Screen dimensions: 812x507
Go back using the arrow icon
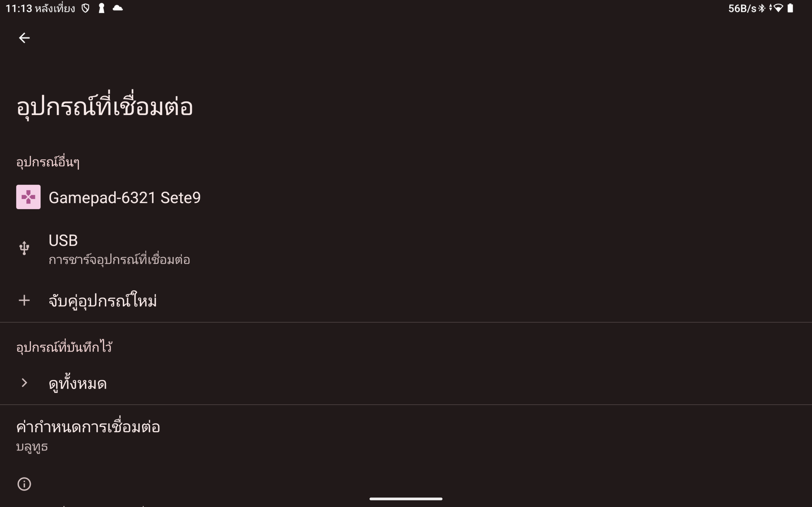click(24, 38)
